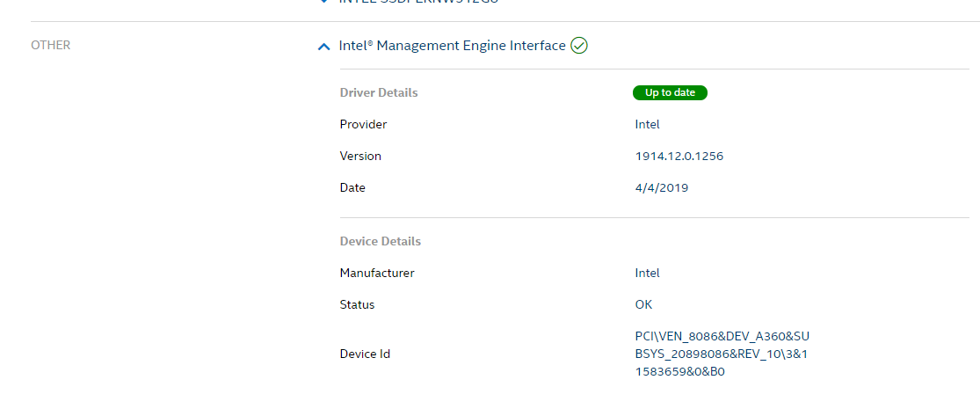Image resolution: width=980 pixels, height=409 pixels.
Task: Click the Provider label
Action: coord(363,124)
